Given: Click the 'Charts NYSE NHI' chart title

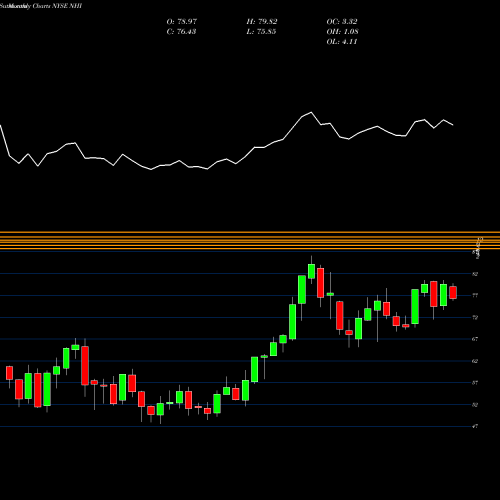Looking at the screenshot, I should 57,6.
